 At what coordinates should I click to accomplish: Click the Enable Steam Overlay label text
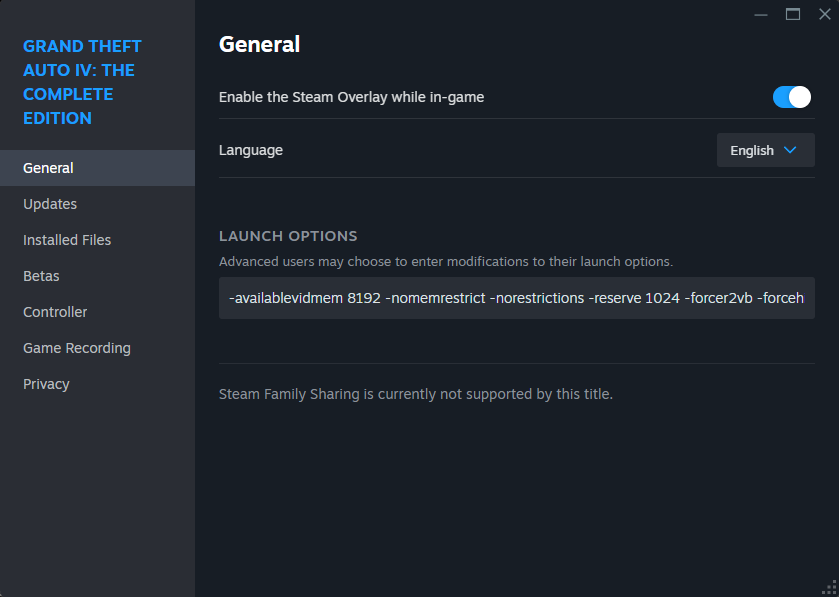(x=351, y=97)
